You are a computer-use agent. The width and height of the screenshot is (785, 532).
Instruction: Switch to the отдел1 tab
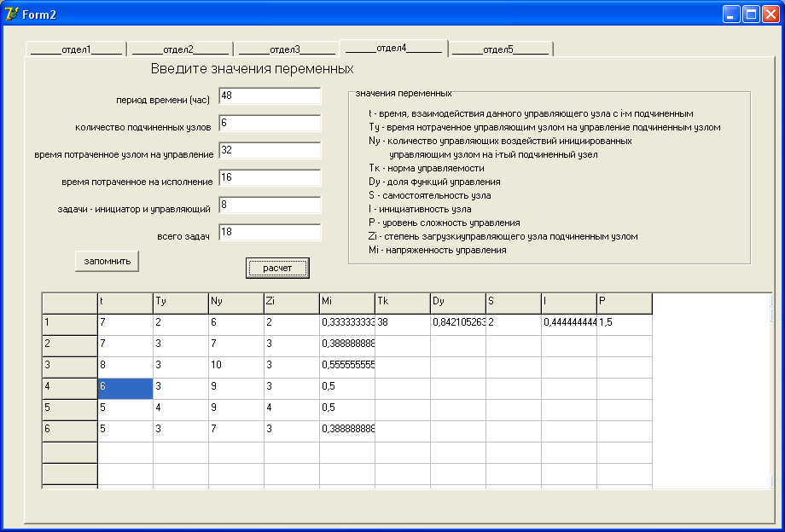point(76,49)
